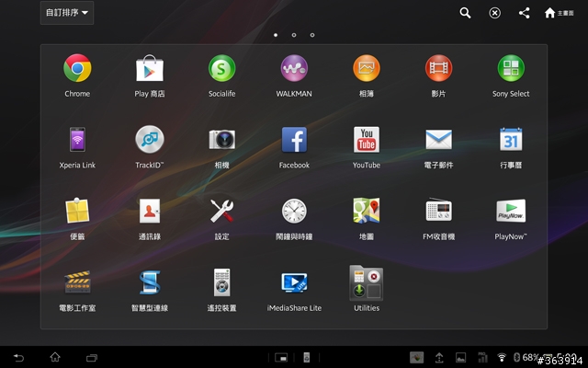Tap the Android back navigation button
This screenshot has width=588, height=368.
point(18,358)
